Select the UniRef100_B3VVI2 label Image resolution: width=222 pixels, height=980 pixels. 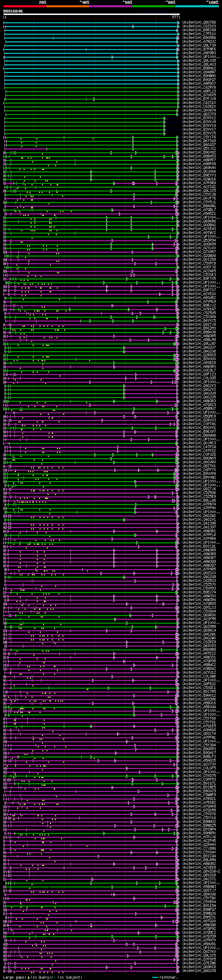(199, 118)
